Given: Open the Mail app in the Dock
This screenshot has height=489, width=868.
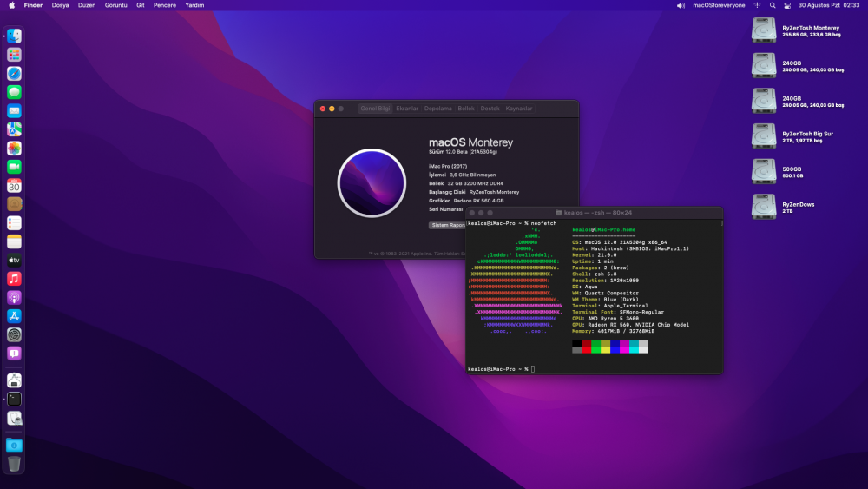Looking at the screenshot, I should 15,111.
